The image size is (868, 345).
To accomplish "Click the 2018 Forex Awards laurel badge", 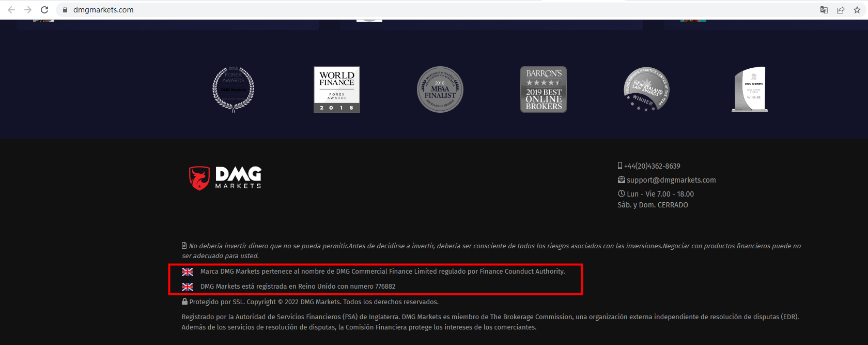I will point(234,89).
